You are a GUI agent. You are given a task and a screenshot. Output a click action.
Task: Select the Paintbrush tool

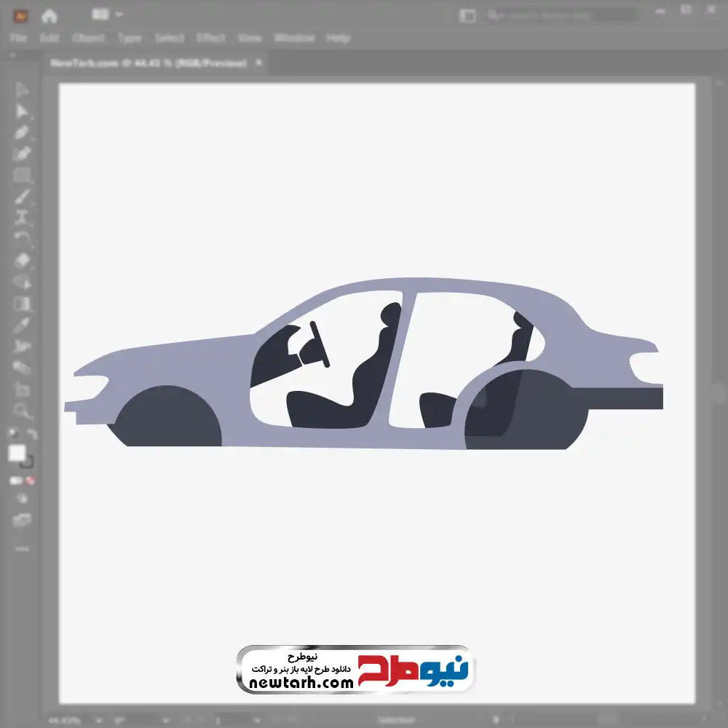(22, 197)
